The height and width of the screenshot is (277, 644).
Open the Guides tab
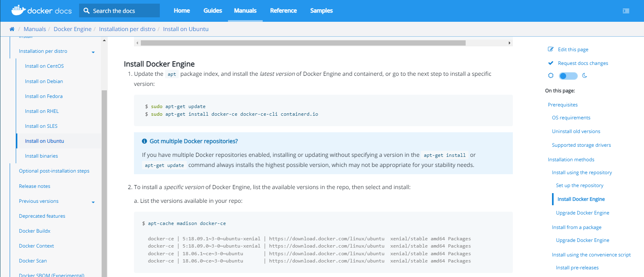point(213,10)
